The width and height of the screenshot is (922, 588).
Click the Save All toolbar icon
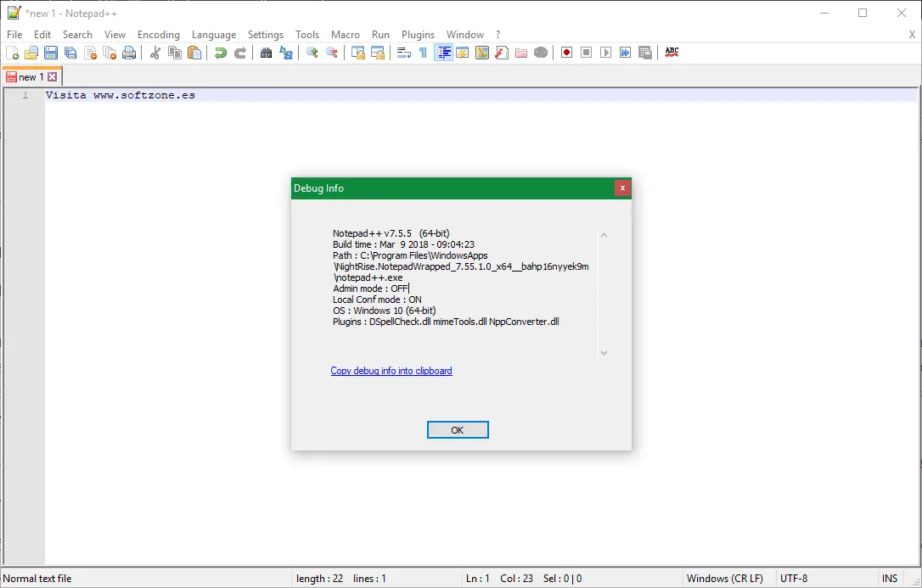[70, 53]
